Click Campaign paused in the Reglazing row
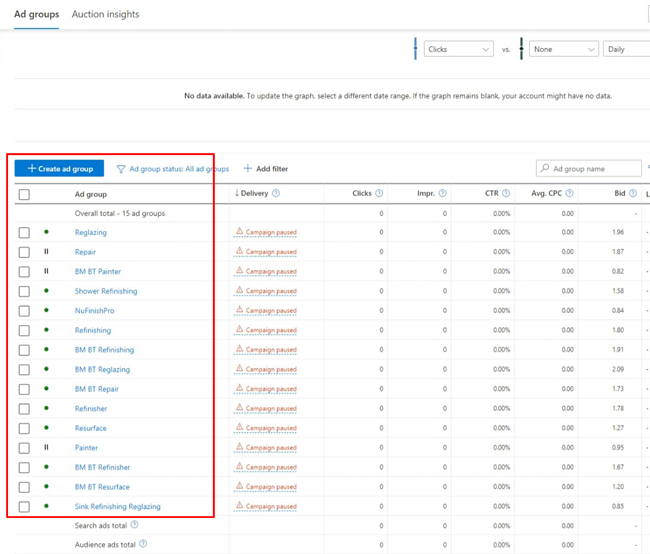The width and height of the screenshot is (650, 554). click(x=271, y=232)
